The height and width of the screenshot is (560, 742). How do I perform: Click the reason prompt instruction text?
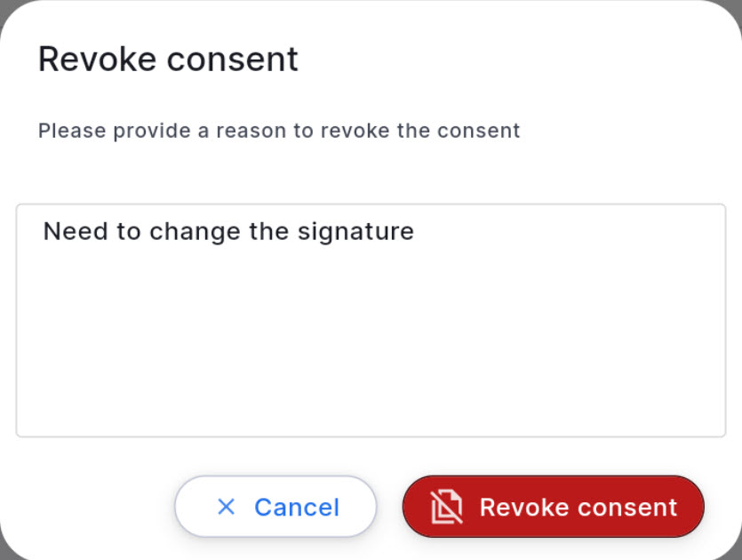pyautogui.click(x=278, y=130)
